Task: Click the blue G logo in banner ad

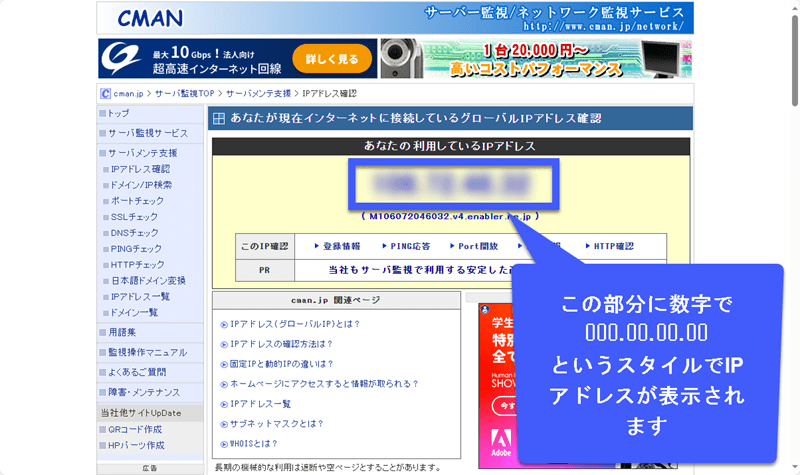Action: point(118,59)
